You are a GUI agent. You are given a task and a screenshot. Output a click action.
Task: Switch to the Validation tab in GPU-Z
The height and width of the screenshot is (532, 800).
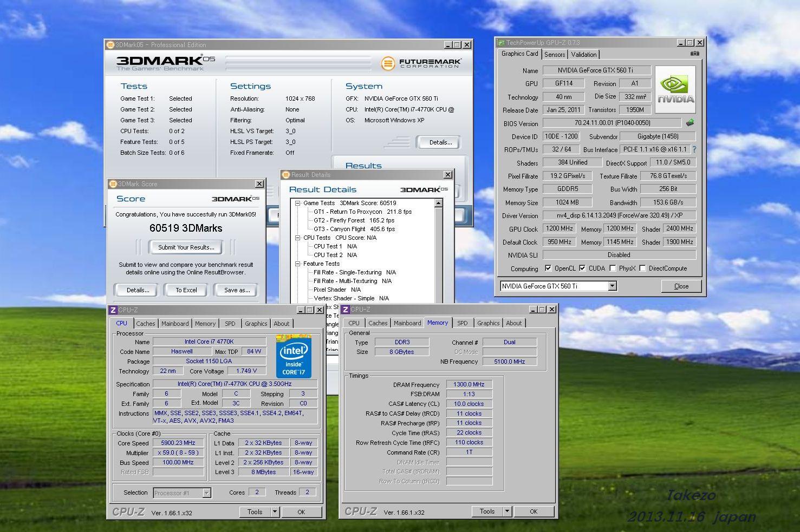[x=584, y=55]
